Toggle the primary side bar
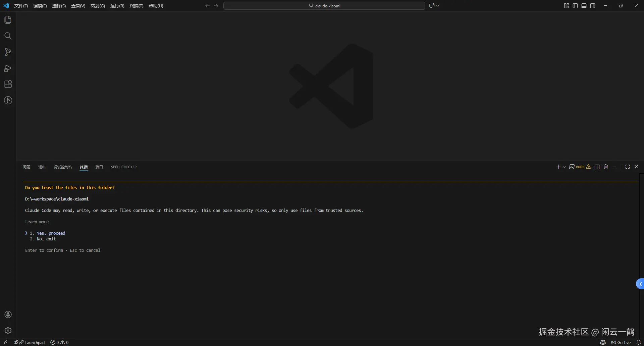The image size is (644, 346). pyautogui.click(x=575, y=6)
